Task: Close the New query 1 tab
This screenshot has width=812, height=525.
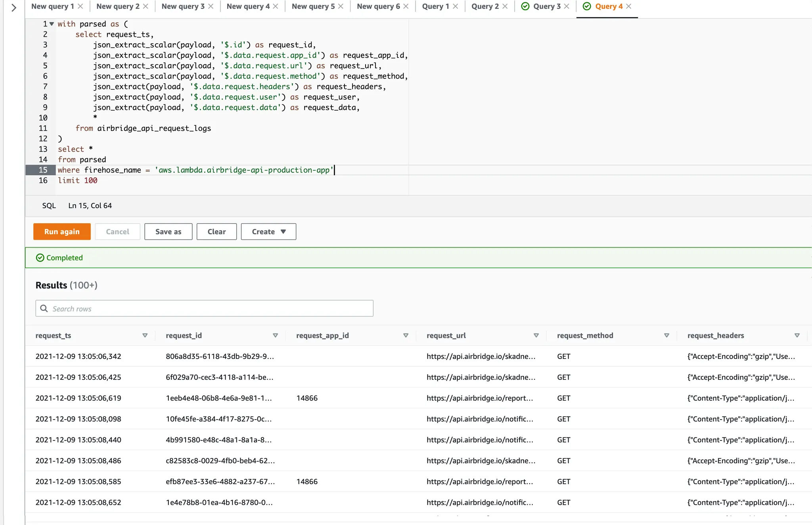Action: [x=80, y=6]
